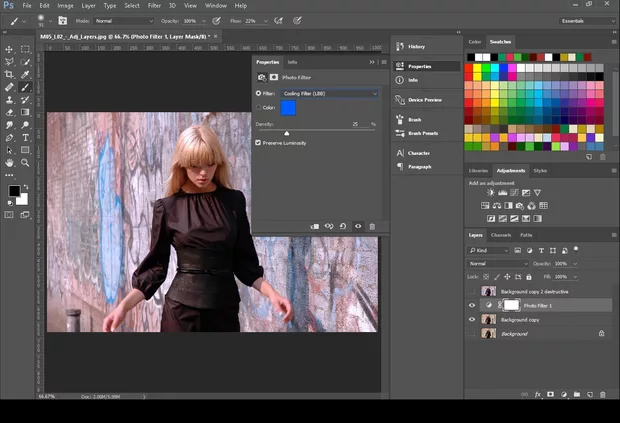This screenshot has width=620, height=423.
Task: Select the Zoom tool in toolbar
Action: point(26,162)
